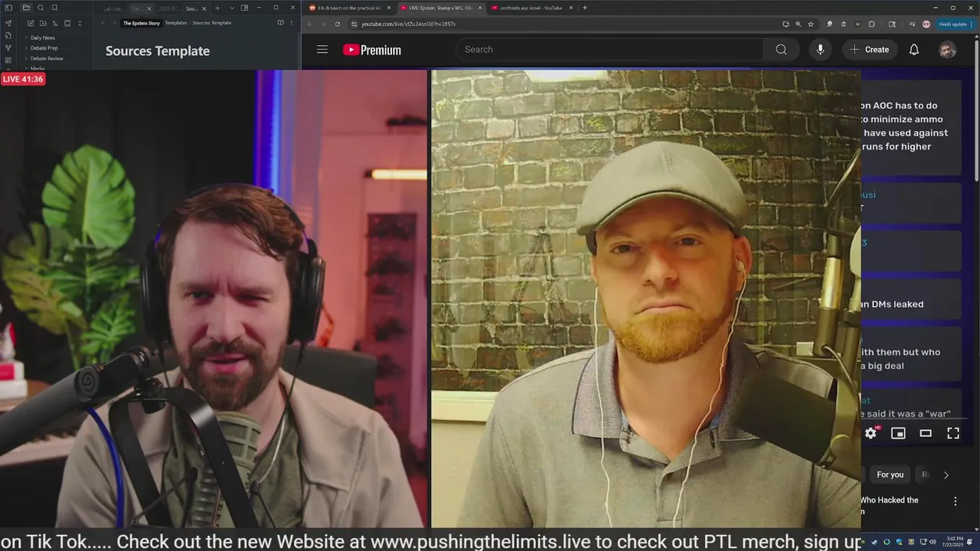This screenshot has width=980, height=551.
Task: Toggle theater mode
Action: tap(926, 433)
